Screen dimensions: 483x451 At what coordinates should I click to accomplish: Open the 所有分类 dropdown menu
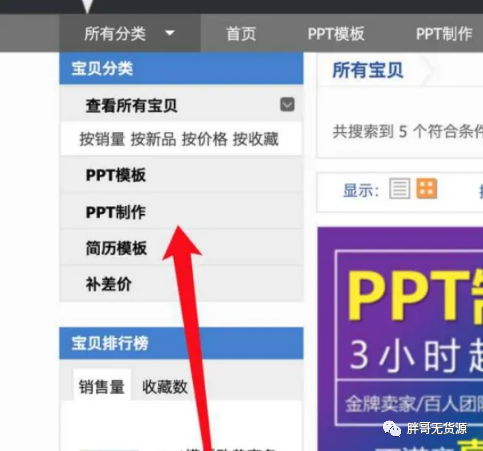tap(130, 33)
